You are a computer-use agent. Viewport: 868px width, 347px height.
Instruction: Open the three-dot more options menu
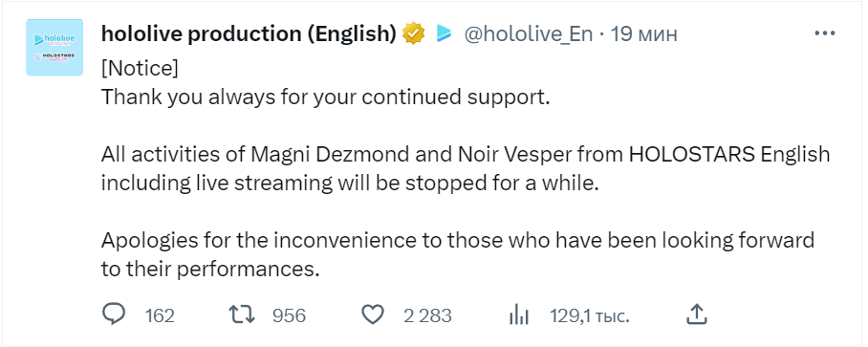click(x=824, y=33)
